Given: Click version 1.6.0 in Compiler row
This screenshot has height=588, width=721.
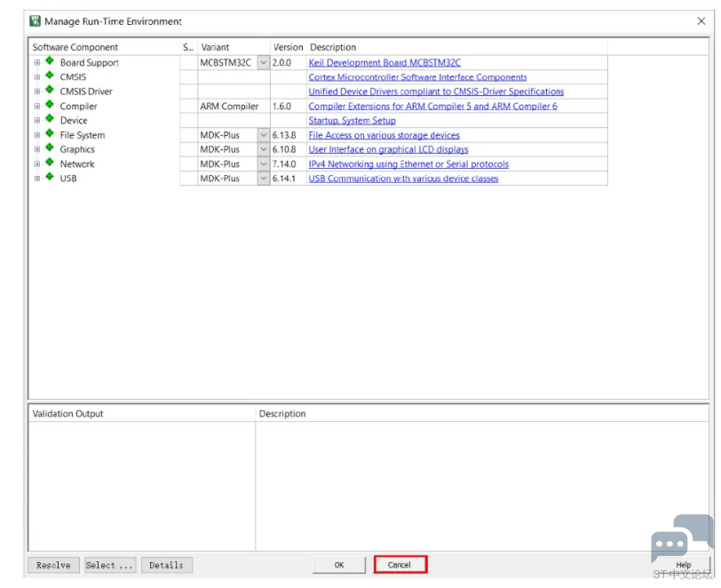Looking at the screenshot, I should (x=281, y=107).
